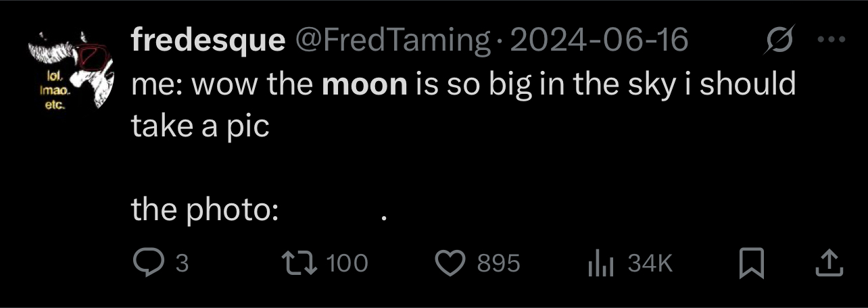Click the like count 895
Viewport: 868px width, 308px height.
point(499,263)
